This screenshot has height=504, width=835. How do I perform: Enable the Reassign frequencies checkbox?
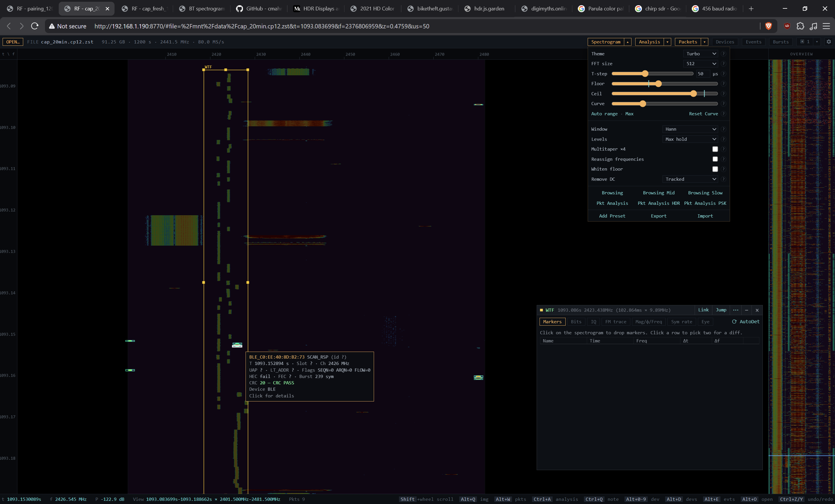715,159
